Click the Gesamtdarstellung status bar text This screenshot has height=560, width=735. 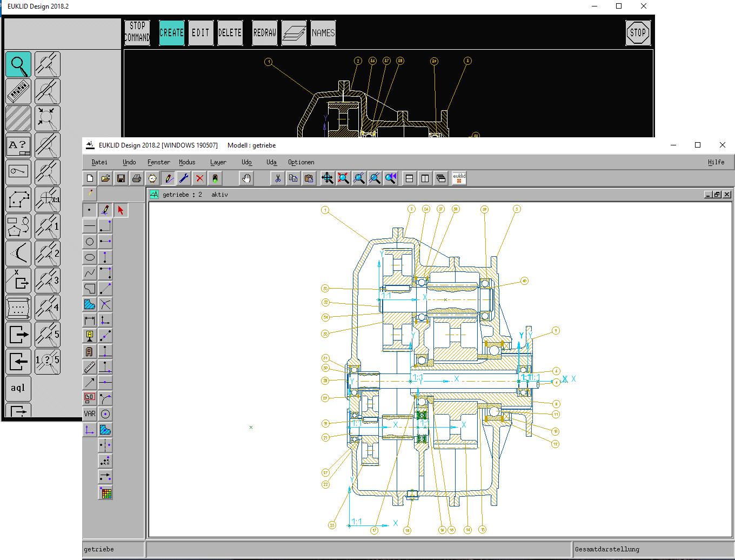point(607,549)
